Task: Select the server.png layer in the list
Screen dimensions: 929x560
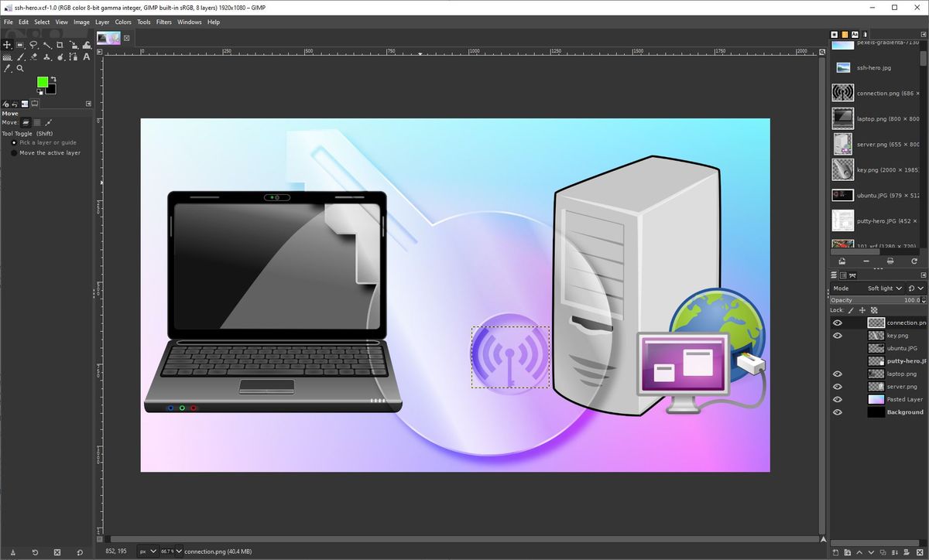Action: (901, 386)
